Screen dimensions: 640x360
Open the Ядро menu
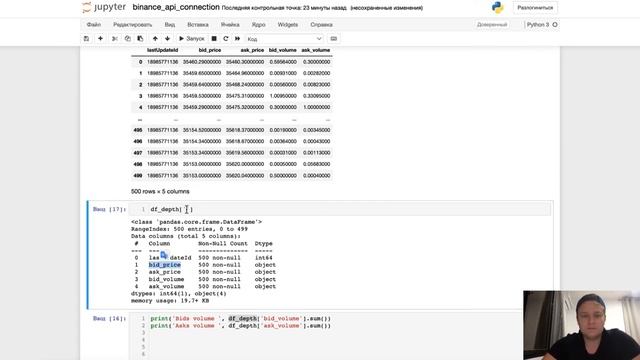pos(258,24)
